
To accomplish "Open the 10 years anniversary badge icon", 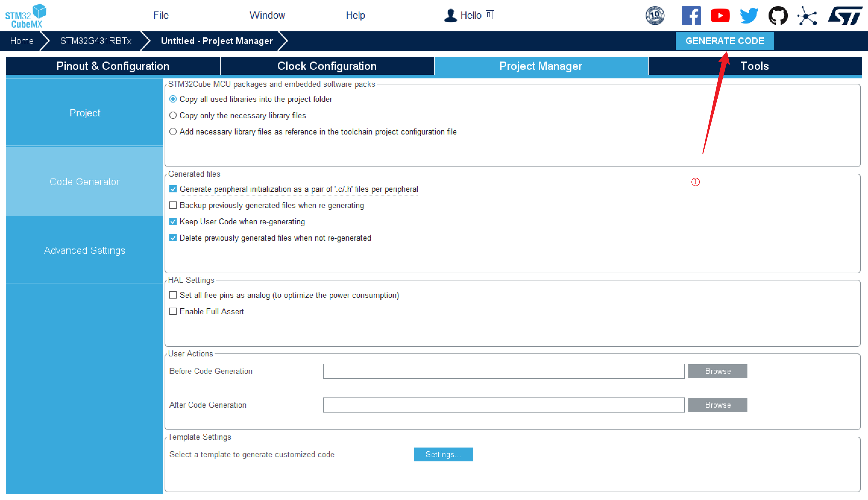I will (x=655, y=15).
